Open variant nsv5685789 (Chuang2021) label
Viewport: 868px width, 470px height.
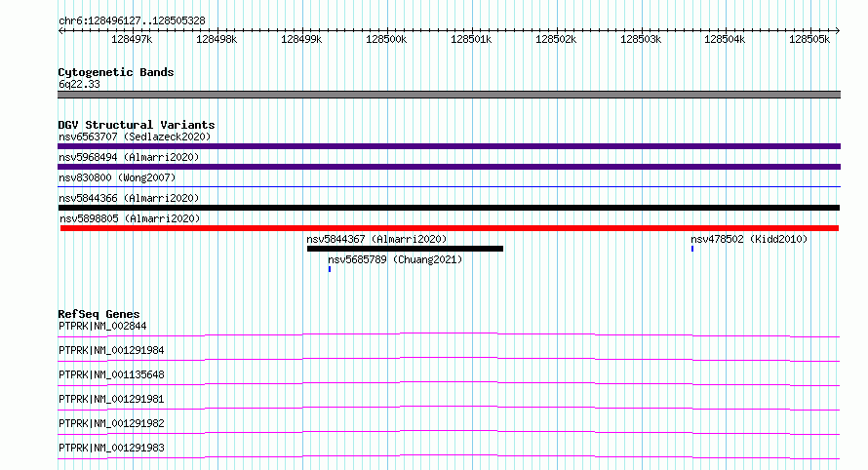pos(395,259)
